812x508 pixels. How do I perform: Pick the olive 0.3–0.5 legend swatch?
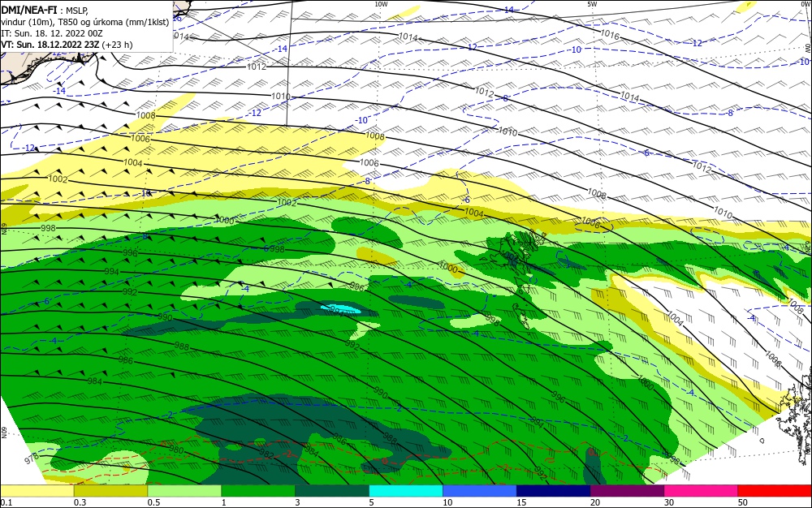tap(110, 491)
